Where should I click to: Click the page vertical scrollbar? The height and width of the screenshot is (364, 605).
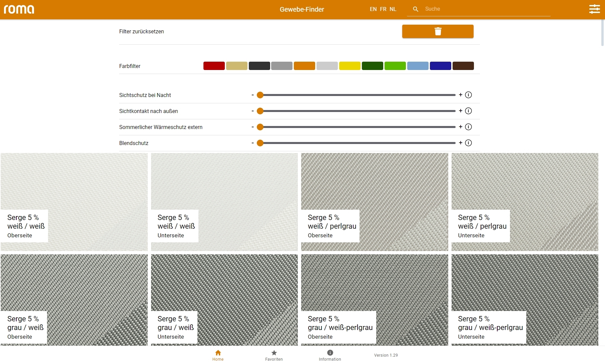click(x=603, y=33)
